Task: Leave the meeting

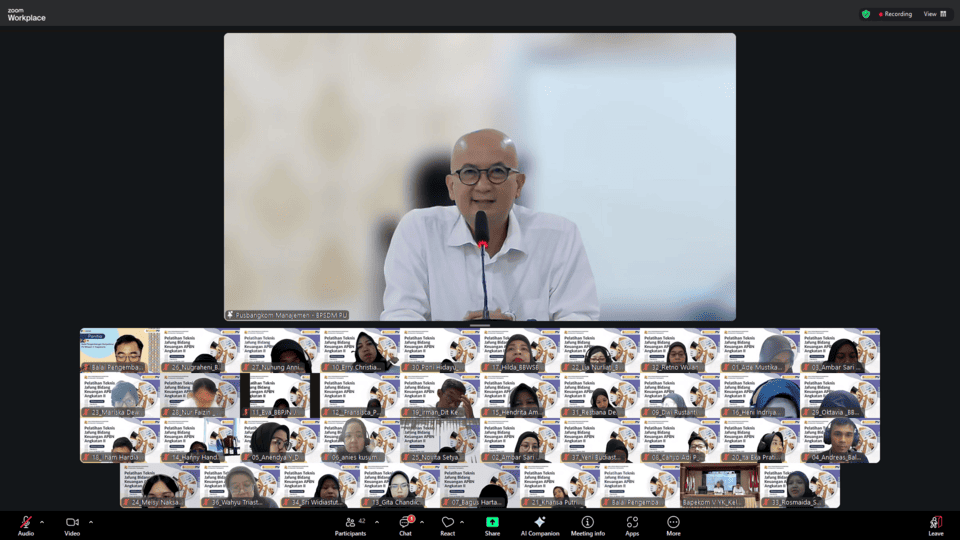Action: pos(935,524)
